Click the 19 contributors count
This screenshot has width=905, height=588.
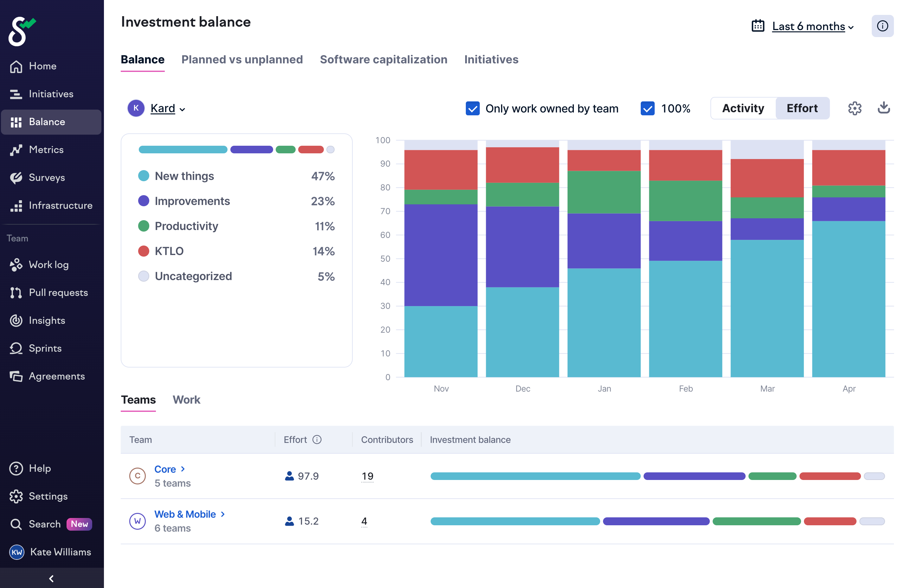367,476
